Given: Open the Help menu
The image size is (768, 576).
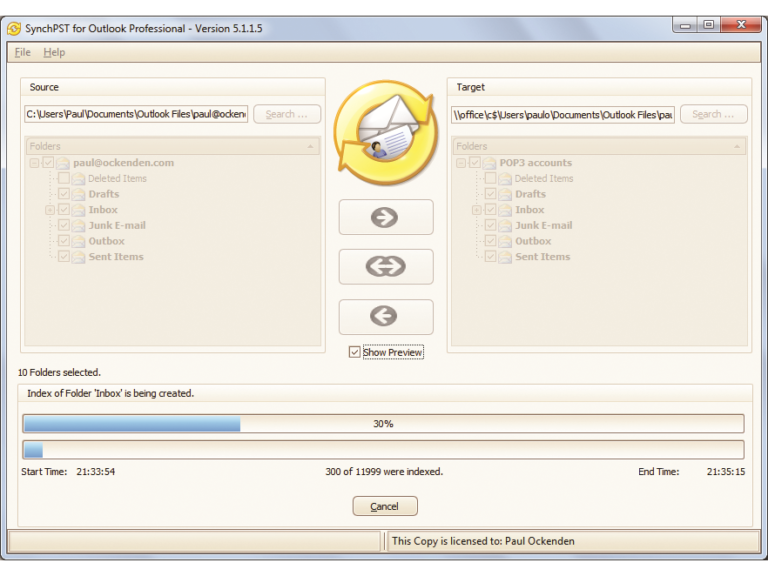Looking at the screenshot, I should tap(54, 52).
